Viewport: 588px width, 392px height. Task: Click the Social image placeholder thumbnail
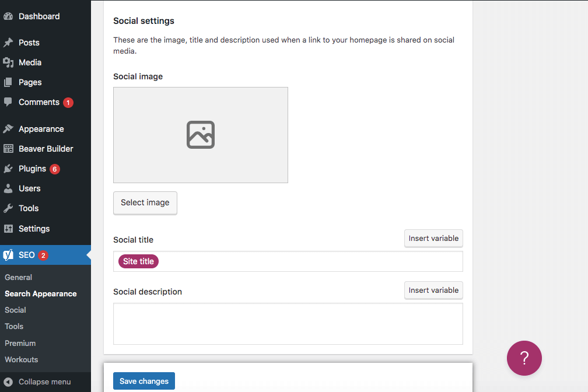tap(200, 135)
